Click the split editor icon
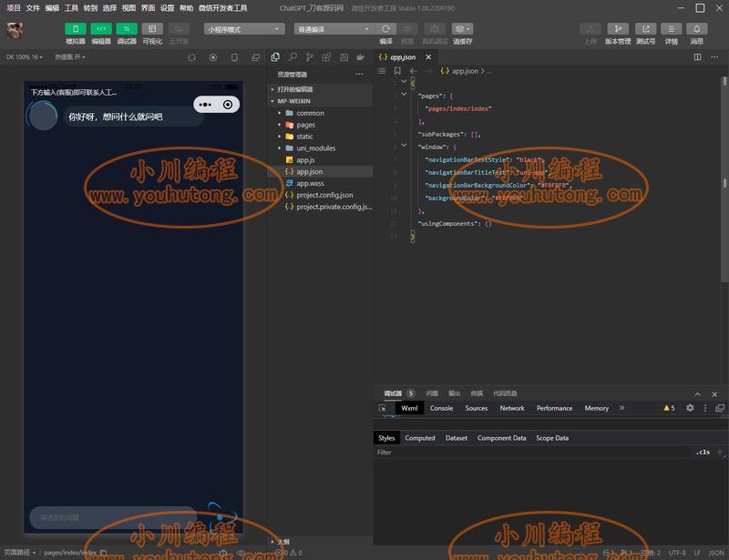This screenshot has height=560, width=729. coord(697,57)
